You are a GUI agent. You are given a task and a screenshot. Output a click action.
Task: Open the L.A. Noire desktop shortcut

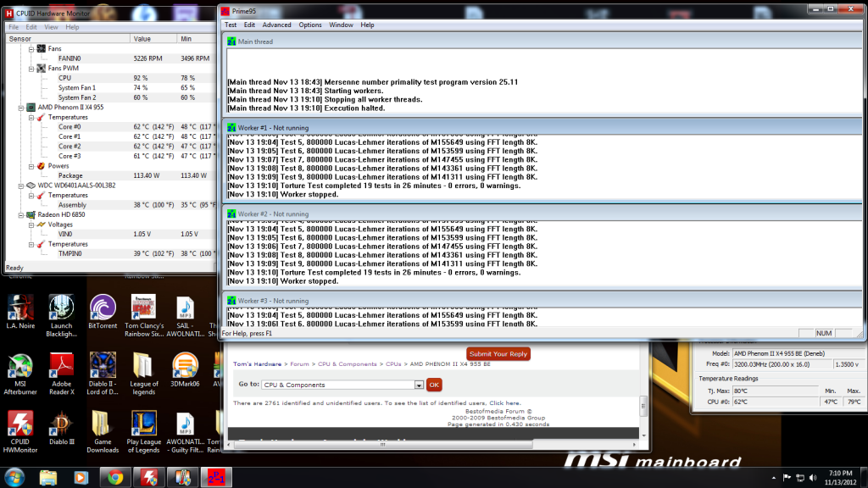point(20,312)
